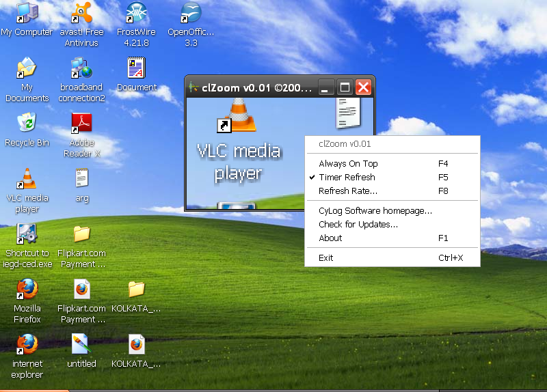
Task: Toggle the Timer Refresh checked option
Action: [x=347, y=178]
